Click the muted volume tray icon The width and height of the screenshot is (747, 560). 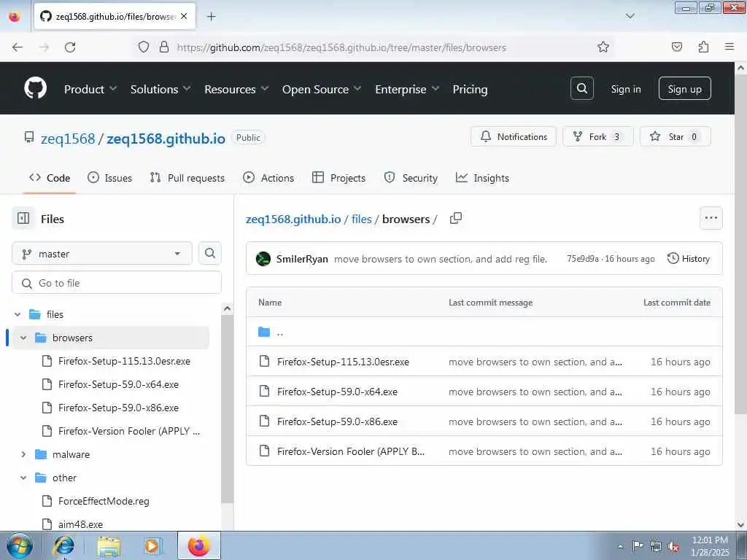673,546
